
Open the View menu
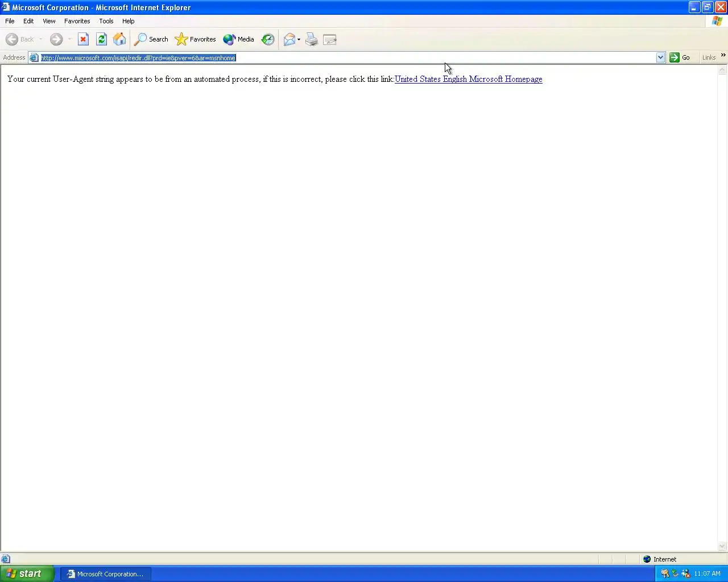(49, 21)
